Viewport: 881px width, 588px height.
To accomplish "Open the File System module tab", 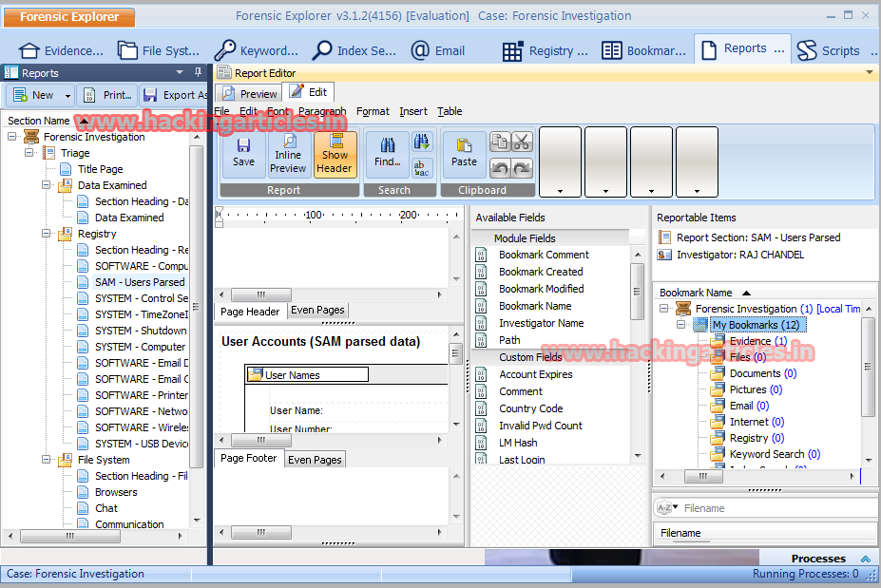I will pos(159,50).
